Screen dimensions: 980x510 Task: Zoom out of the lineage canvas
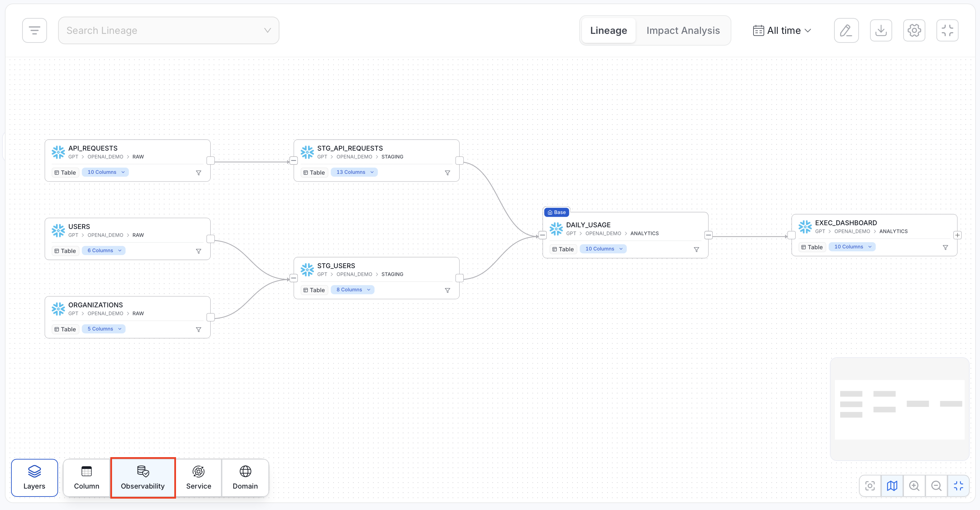pyautogui.click(x=936, y=486)
